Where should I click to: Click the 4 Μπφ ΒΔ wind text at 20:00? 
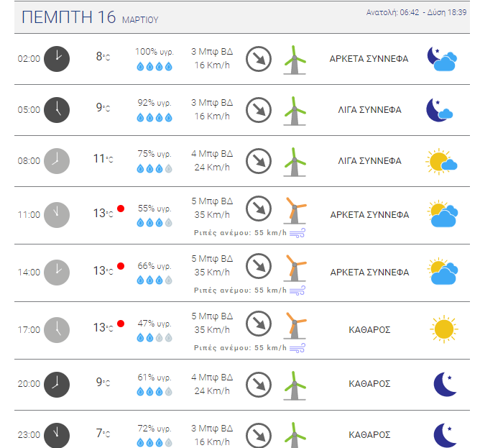click(212, 377)
